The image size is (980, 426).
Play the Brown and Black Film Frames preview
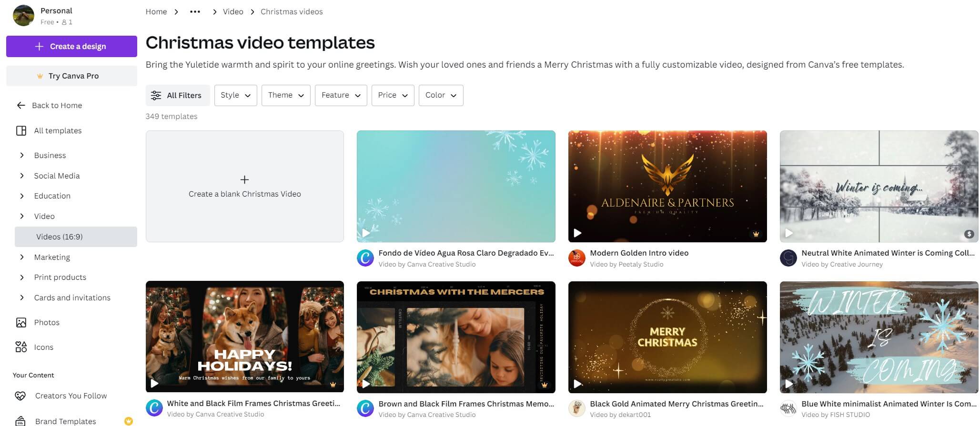[x=366, y=384]
